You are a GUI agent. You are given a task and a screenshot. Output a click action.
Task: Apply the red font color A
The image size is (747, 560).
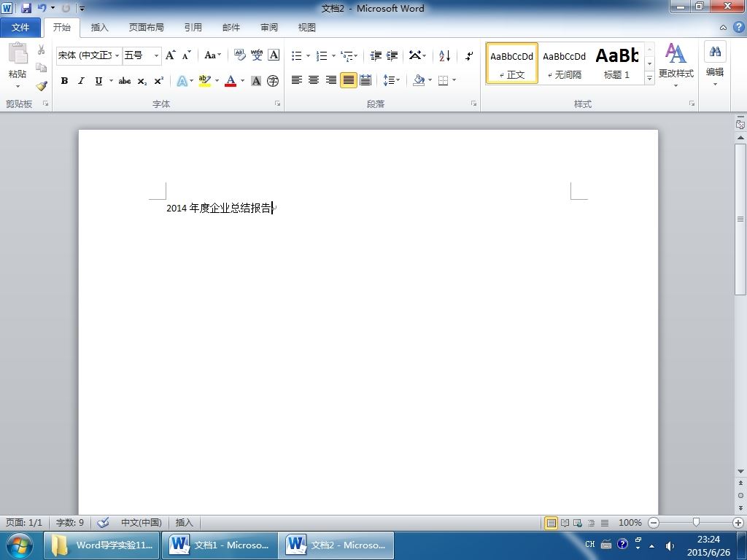pos(231,81)
